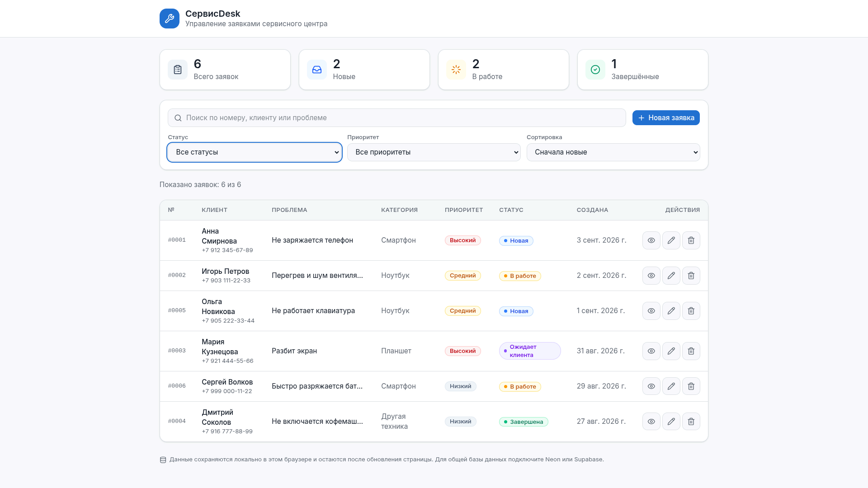Viewport: 868px width, 488px height.
Task: Click the Завершённые stat card
Action: click(x=643, y=70)
